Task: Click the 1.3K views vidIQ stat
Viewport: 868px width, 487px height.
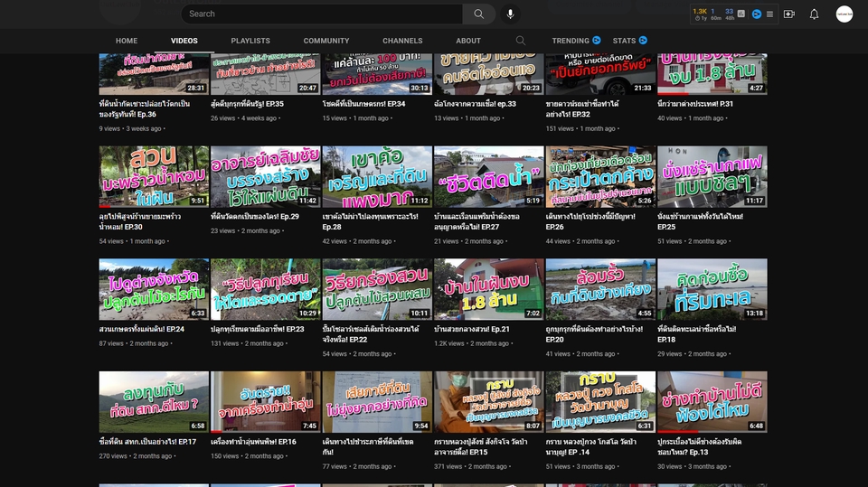Action: click(700, 14)
